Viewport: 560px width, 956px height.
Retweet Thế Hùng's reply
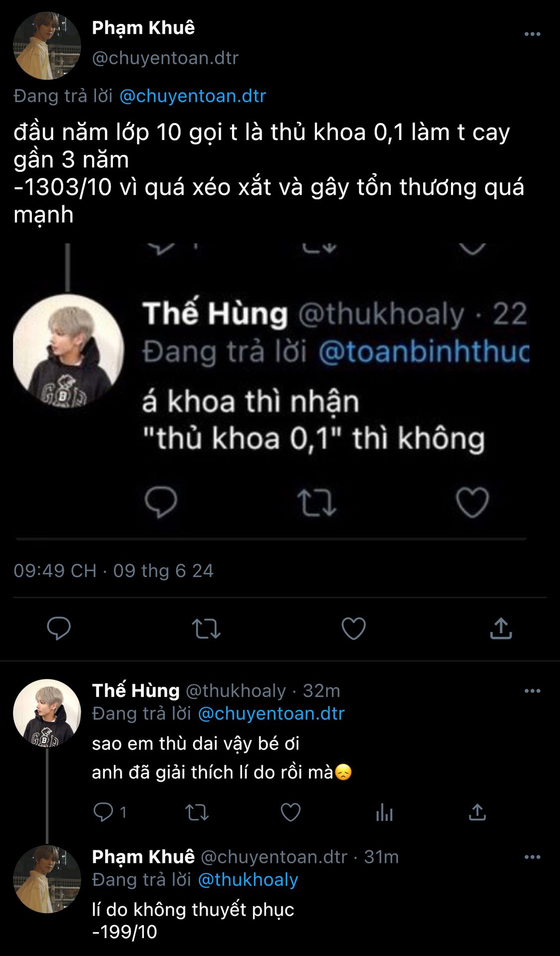pyautogui.click(x=197, y=812)
